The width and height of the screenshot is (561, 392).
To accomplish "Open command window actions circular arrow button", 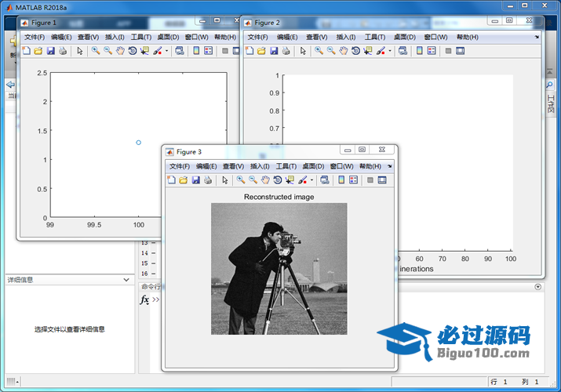I will tap(537, 287).
